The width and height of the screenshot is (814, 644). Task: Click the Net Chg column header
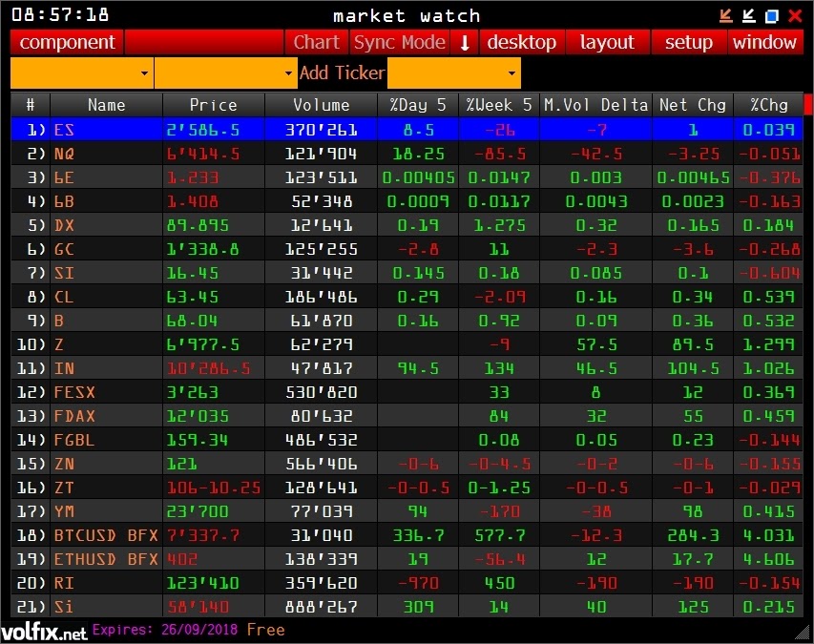(693, 105)
